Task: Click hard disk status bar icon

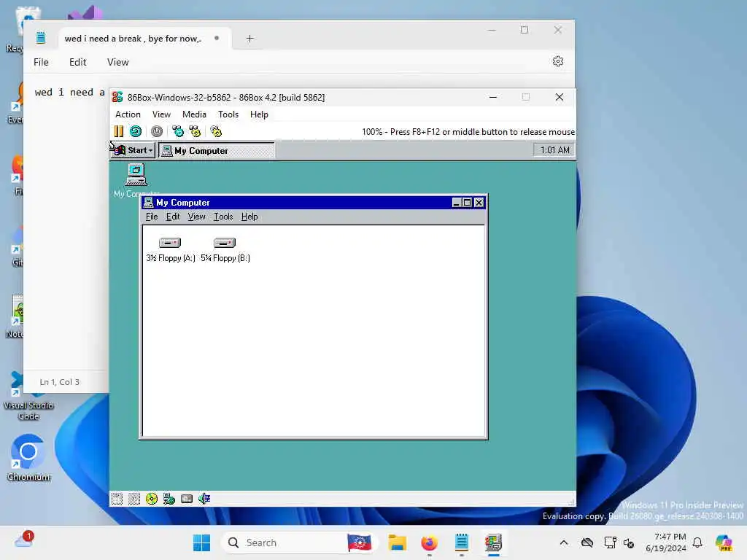Action: point(187,499)
